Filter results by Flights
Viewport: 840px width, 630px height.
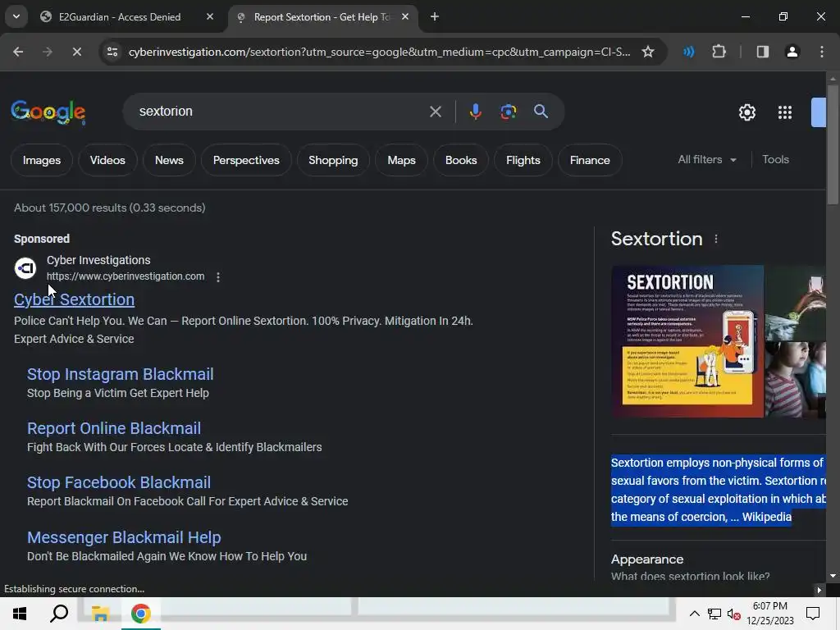tap(523, 160)
